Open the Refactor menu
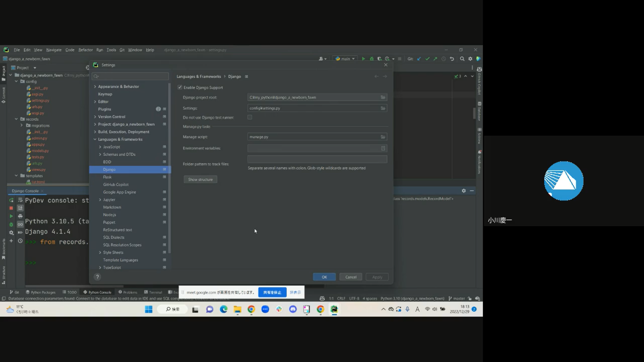Image resolution: width=644 pixels, height=362 pixels. tap(86, 50)
